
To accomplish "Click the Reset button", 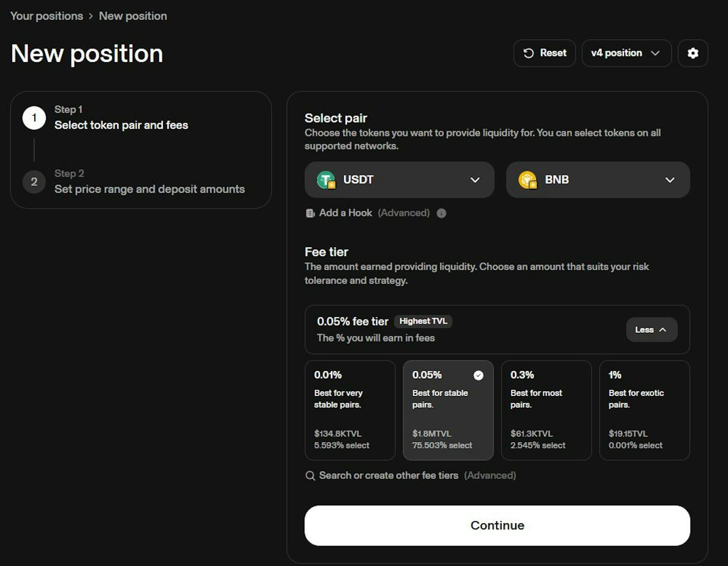I will pos(545,53).
